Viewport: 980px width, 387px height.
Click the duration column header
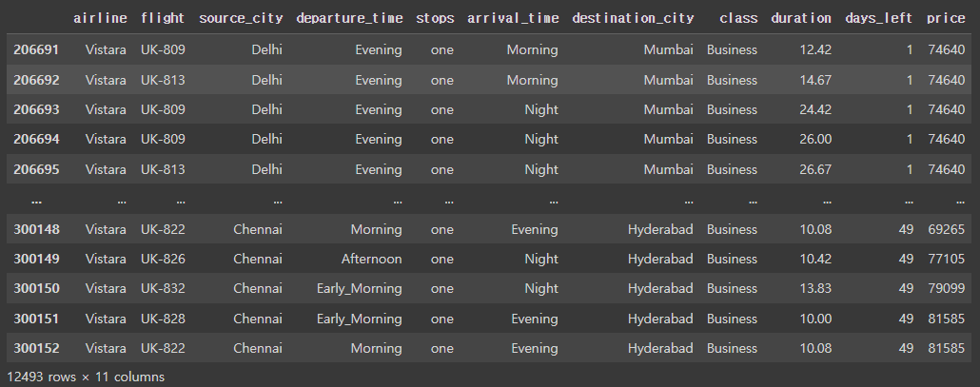tap(801, 18)
